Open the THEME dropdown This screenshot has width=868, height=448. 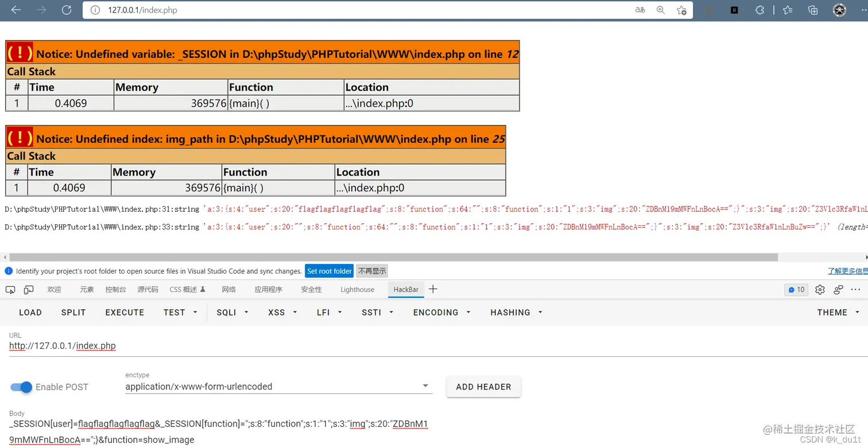click(838, 312)
